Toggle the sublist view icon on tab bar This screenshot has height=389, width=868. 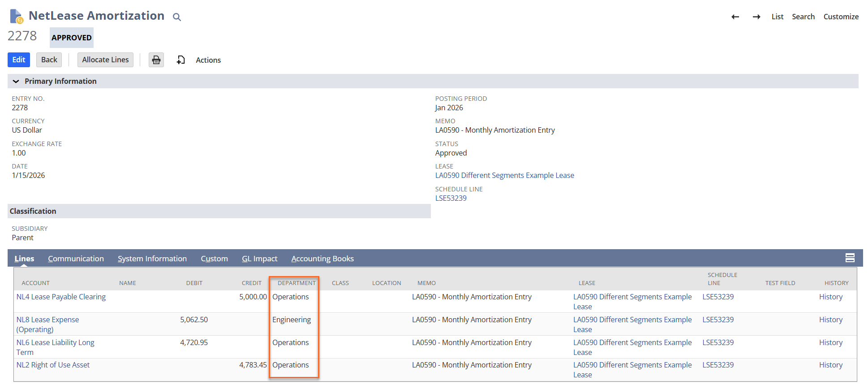point(850,258)
